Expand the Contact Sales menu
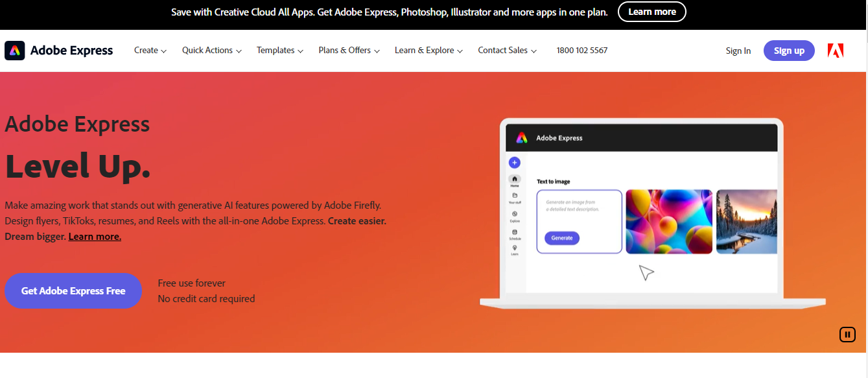 [x=508, y=51]
